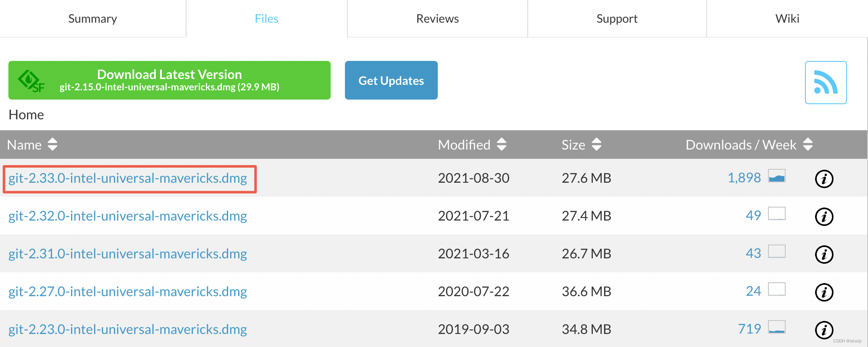
Task: Open the info icon for git-2.31.0 row
Action: tap(824, 254)
